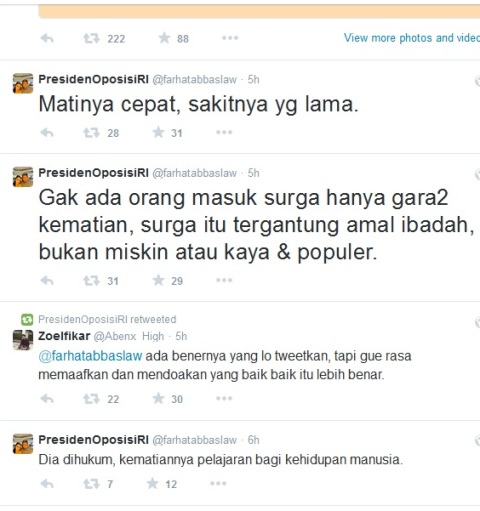
Task: Click 'View more photos and videos' link
Action: tap(412, 38)
